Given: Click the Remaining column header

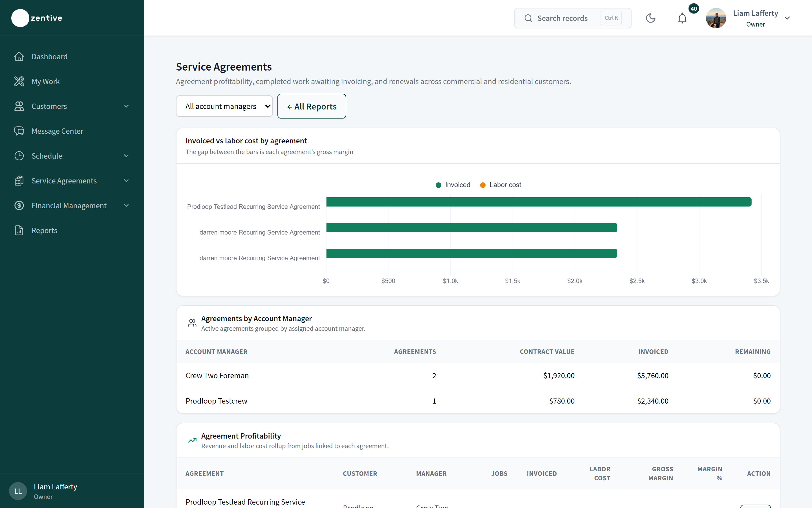Looking at the screenshot, I should click(753, 351).
